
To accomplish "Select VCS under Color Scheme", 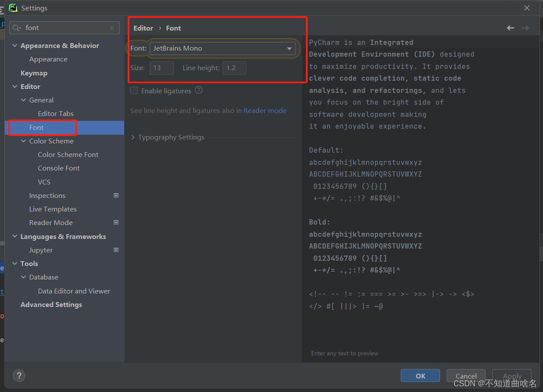I will [44, 182].
